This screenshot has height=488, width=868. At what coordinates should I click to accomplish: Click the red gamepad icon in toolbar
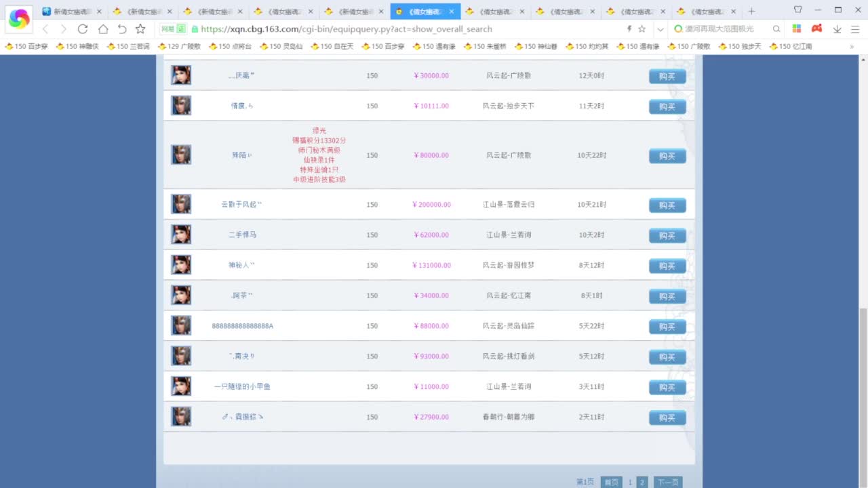click(x=817, y=29)
